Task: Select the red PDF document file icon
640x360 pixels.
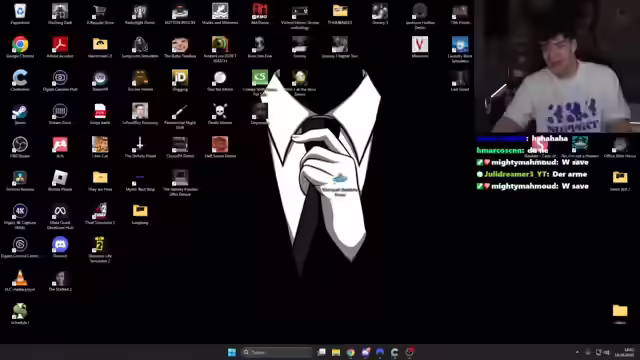Action: tap(100, 111)
